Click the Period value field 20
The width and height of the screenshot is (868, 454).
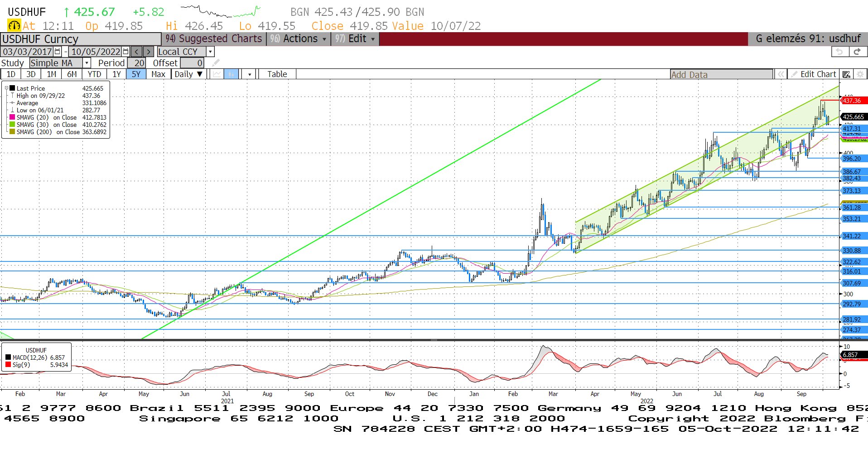pyautogui.click(x=136, y=63)
